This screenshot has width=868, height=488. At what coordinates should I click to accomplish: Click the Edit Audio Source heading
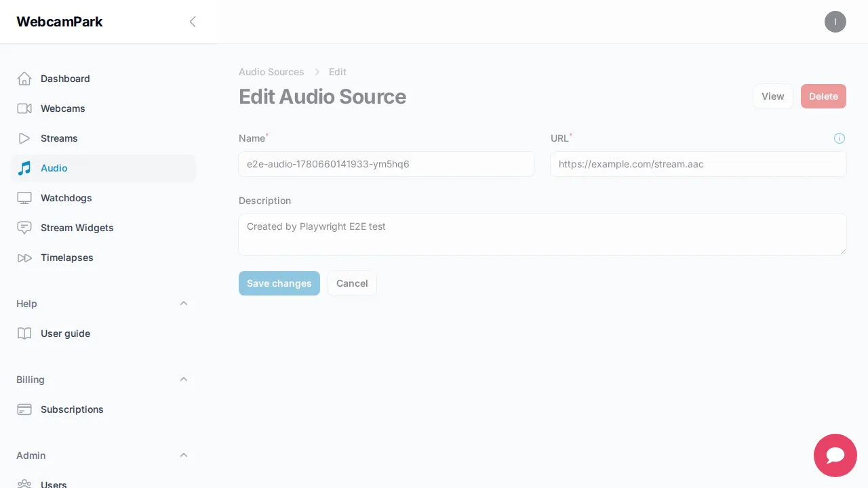point(323,96)
